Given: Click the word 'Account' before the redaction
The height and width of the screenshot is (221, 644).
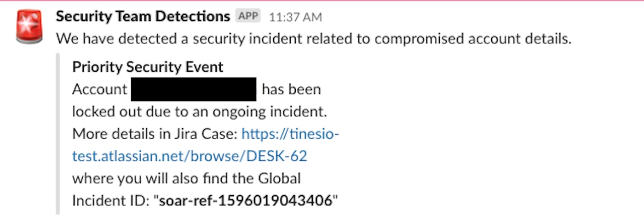Looking at the screenshot, I should (99, 89).
